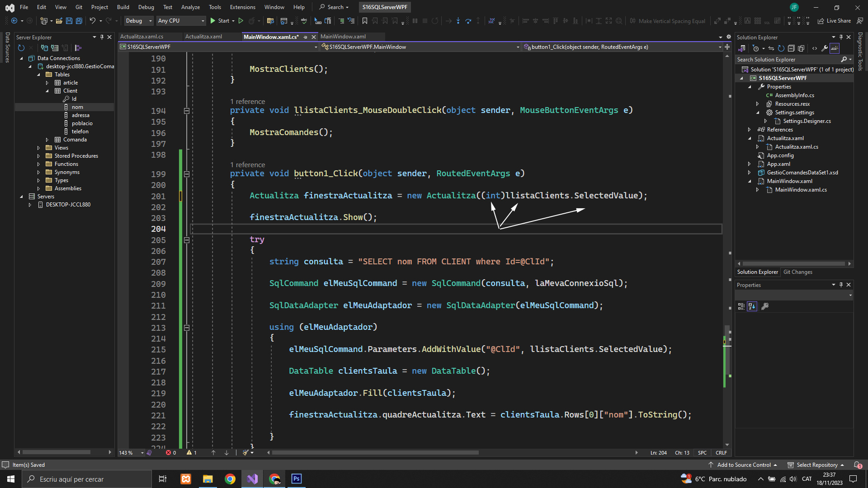The image size is (868, 488).
Task: Click the Start Without Debugging outline arrow
Action: point(241,21)
